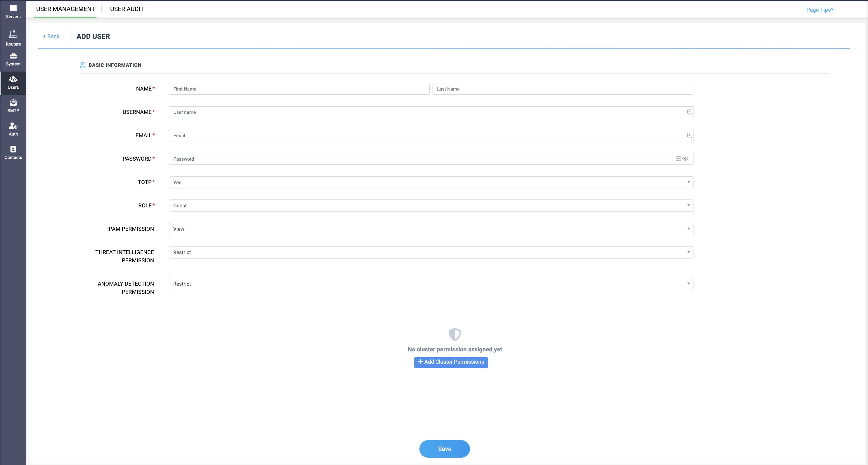Open the Servers sidebar icon

pyautogui.click(x=13, y=11)
